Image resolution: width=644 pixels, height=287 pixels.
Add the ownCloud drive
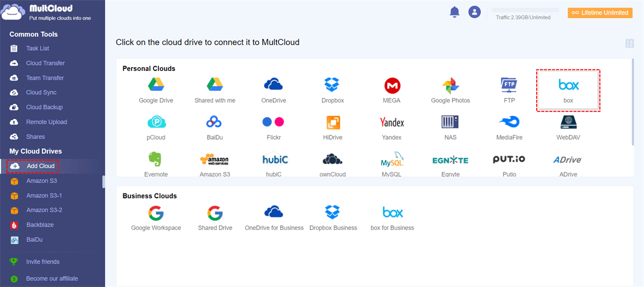(x=332, y=160)
